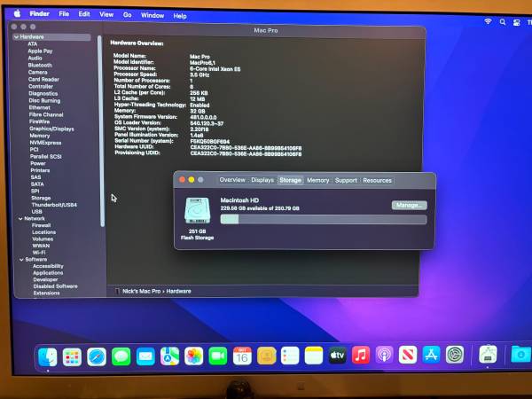
Task: Switch to the Memory tab
Action: coord(318,180)
